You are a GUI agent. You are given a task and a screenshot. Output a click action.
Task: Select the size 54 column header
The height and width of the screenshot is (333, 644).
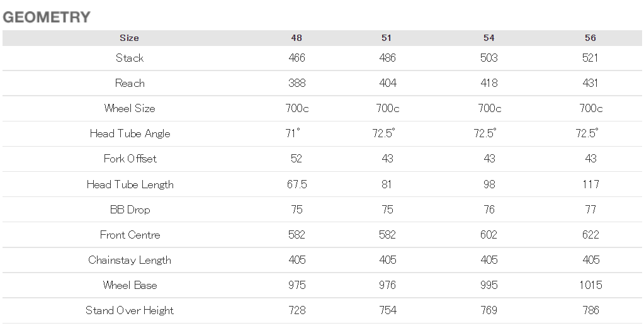[x=489, y=38]
